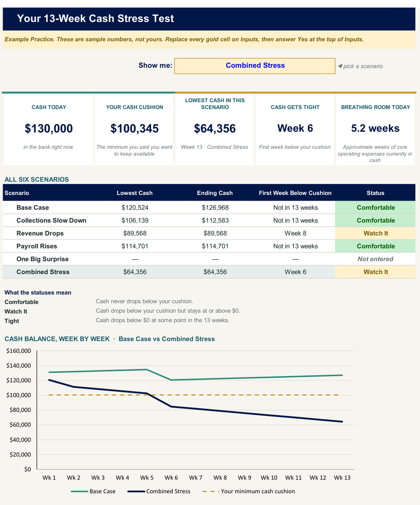Select the $100,345 cash cushion value
This screenshot has width=420, height=505.
coord(134,129)
